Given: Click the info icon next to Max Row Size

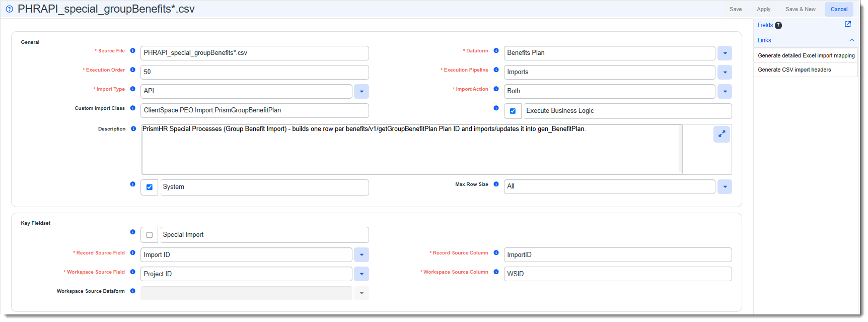Looking at the screenshot, I should tap(496, 184).
